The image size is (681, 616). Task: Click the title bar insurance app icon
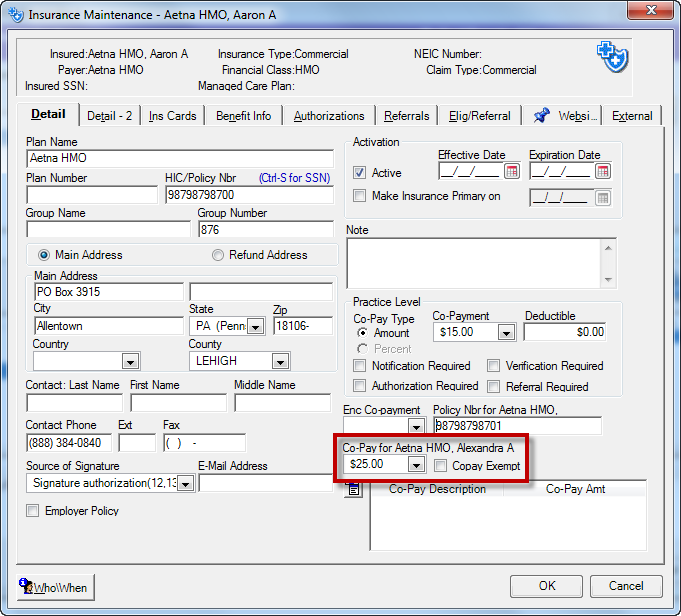[x=16, y=15]
